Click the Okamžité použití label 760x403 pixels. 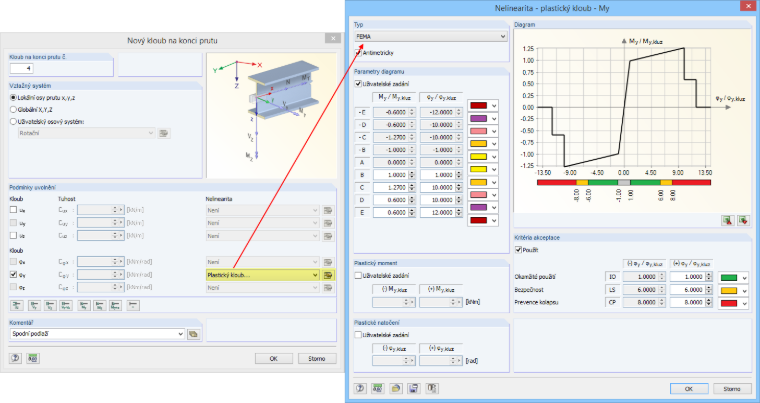coord(535,276)
